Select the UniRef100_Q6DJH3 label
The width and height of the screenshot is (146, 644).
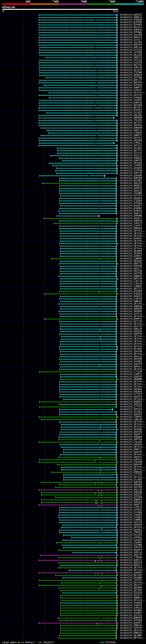pyautogui.click(x=131, y=183)
